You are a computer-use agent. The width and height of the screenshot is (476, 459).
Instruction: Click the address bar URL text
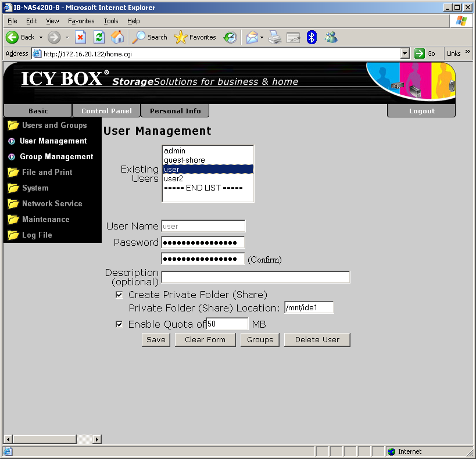point(88,54)
